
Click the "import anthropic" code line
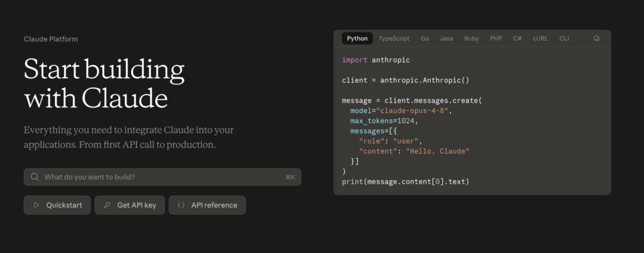click(x=376, y=60)
